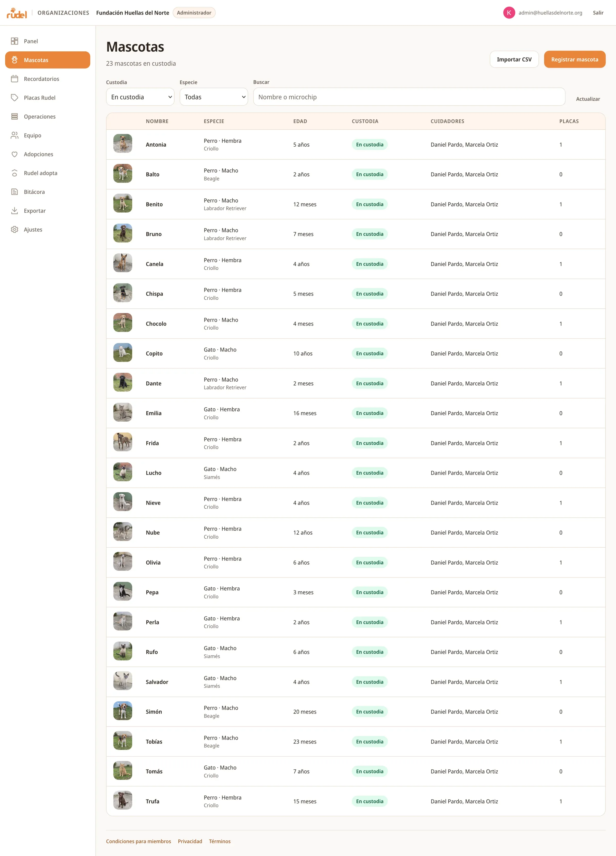Image resolution: width=616 pixels, height=856 pixels.
Task: Open Antonia's pet photo thumbnail
Action: (x=123, y=144)
